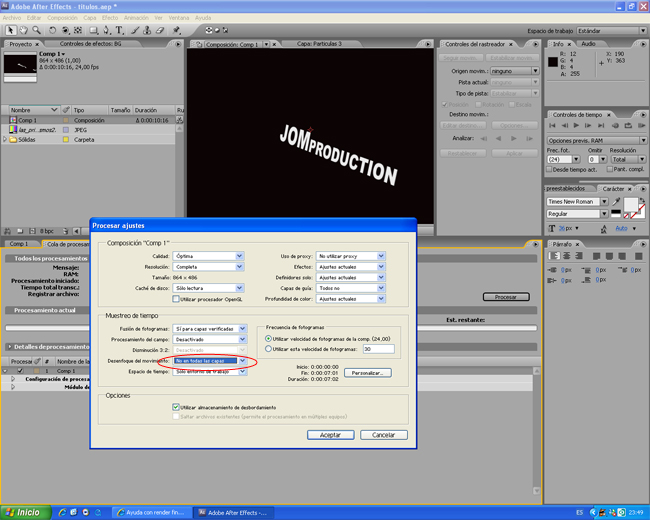The image size is (650, 520).
Task: Select the Selection arrow tool
Action: pyautogui.click(x=10, y=30)
